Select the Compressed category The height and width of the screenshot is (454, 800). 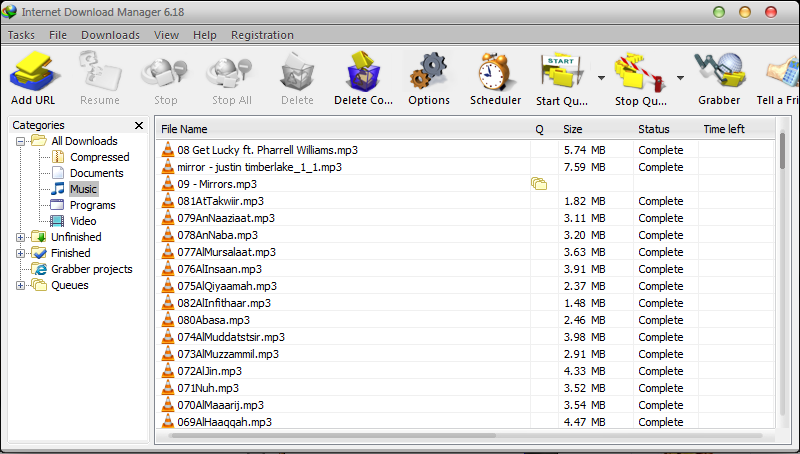click(99, 157)
